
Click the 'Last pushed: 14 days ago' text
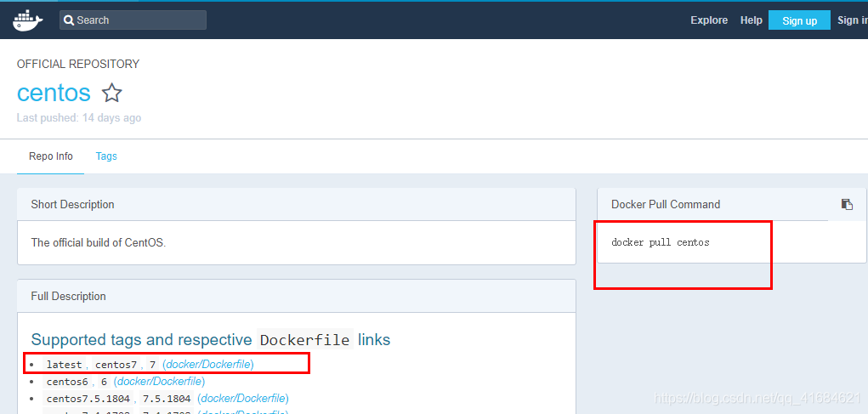pos(78,118)
